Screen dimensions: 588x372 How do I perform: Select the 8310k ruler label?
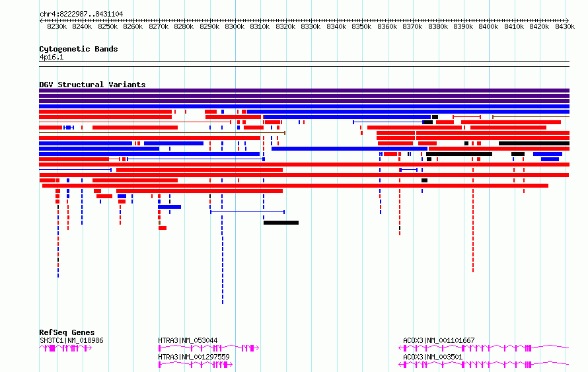[x=260, y=26]
